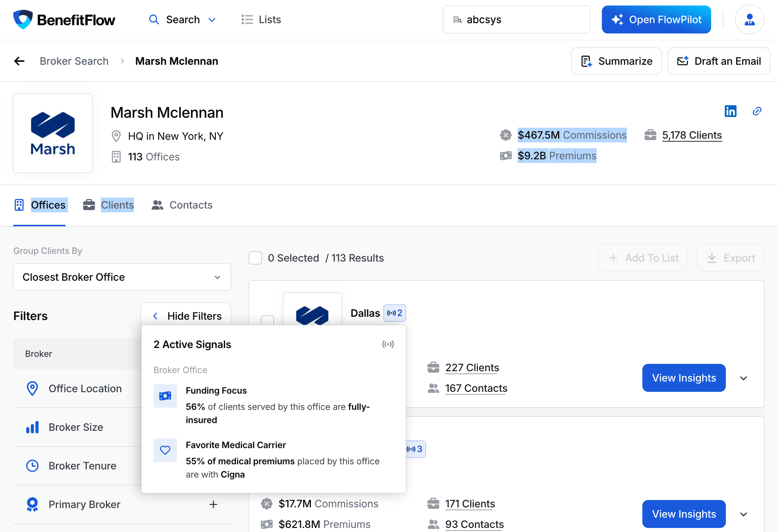This screenshot has height=532, width=777.
Task: Open the Closest Broker Office dropdown
Action: (122, 277)
